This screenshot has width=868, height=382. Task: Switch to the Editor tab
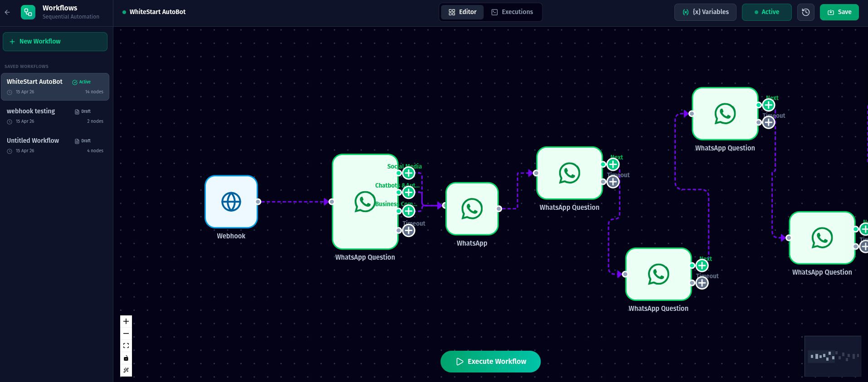point(462,12)
